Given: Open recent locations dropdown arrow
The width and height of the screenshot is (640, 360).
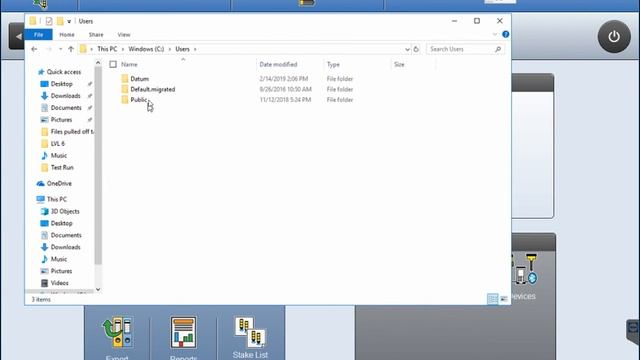Looking at the screenshot, I should tap(60, 49).
